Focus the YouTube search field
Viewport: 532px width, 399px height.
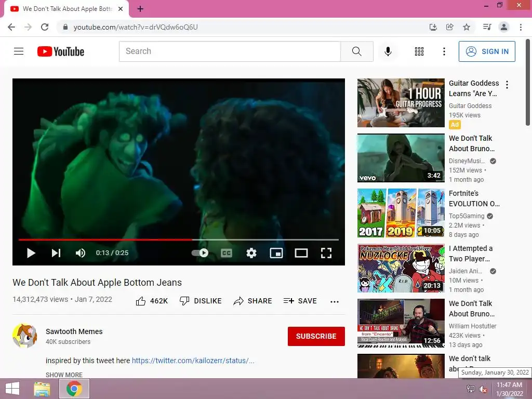pyautogui.click(x=230, y=51)
